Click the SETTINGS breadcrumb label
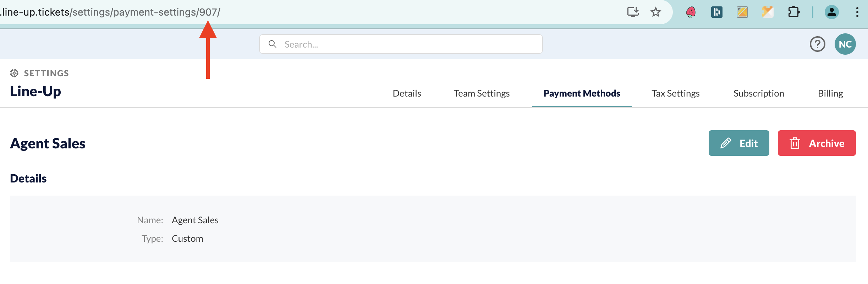The height and width of the screenshot is (284, 868). (46, 73)
